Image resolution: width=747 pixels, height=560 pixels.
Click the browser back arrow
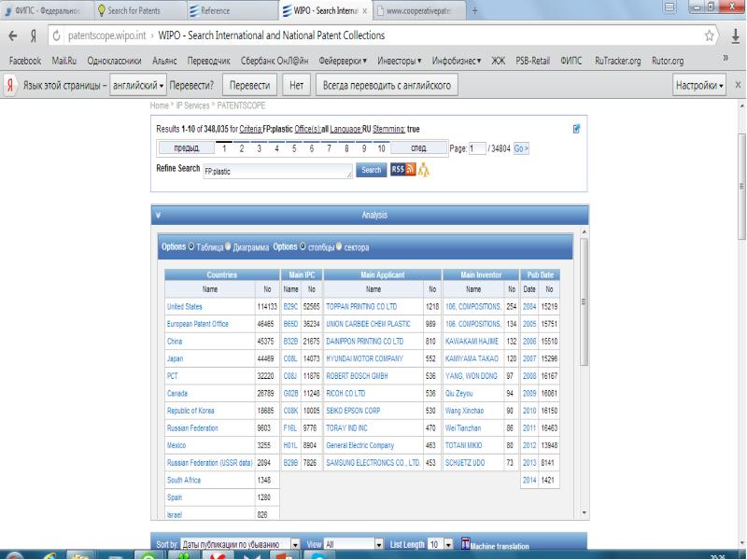click(x=12, y=35)
